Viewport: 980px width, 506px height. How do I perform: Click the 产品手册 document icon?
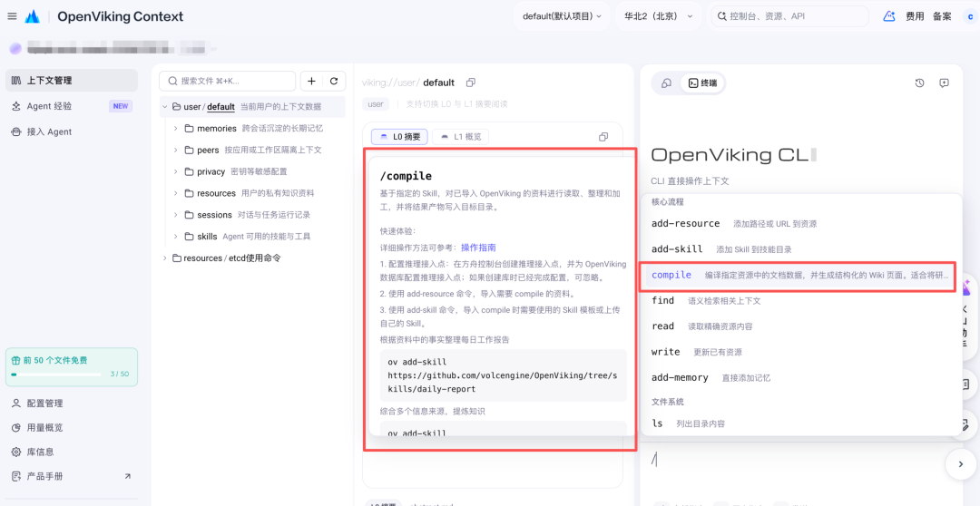(16, 476)
